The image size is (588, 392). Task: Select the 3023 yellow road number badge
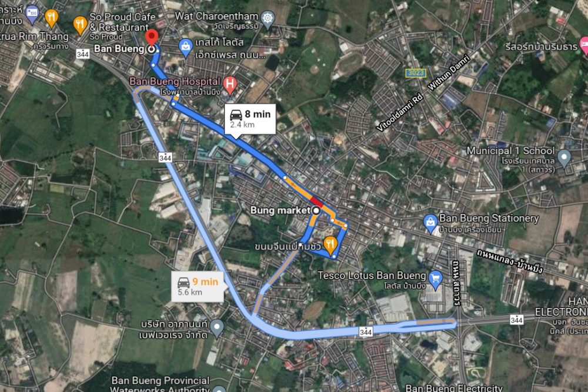click(416, 73)
